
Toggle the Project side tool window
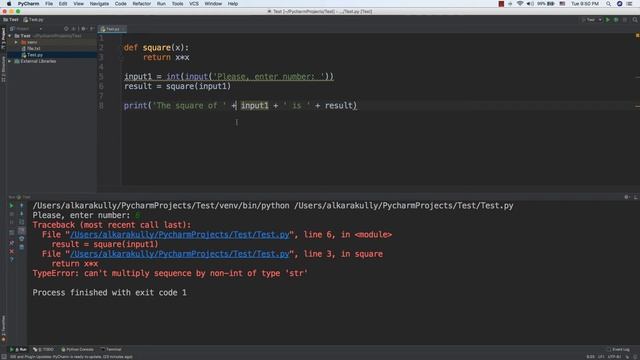3,39
